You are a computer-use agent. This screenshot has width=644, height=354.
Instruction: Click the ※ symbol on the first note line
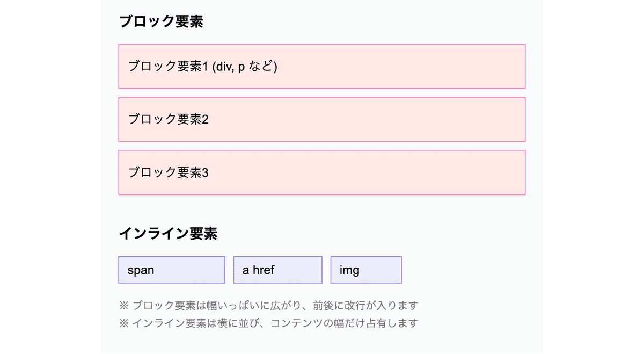pyautogui.click(x=124, y=306)
